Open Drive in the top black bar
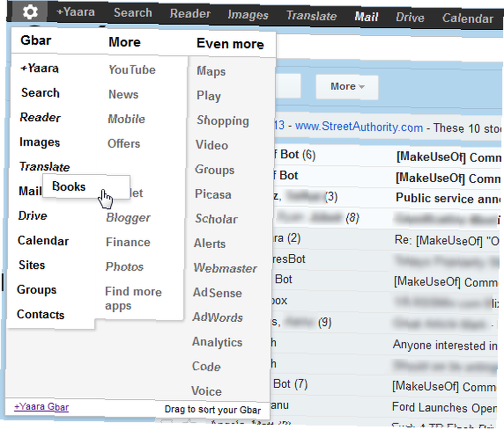504x430 pixels. [410, 17]
